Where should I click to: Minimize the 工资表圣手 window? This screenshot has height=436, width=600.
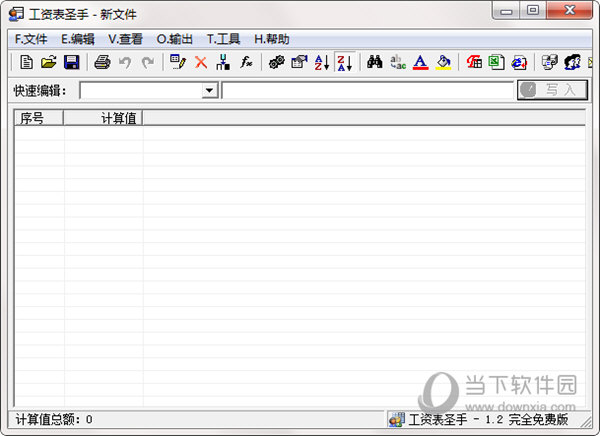(x=506, y=11)
